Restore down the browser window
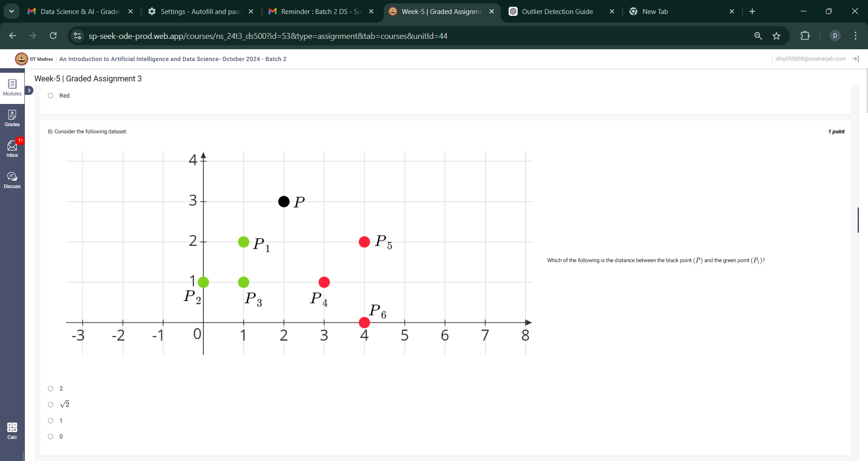868x461 pixels. [x=829, y=11]
